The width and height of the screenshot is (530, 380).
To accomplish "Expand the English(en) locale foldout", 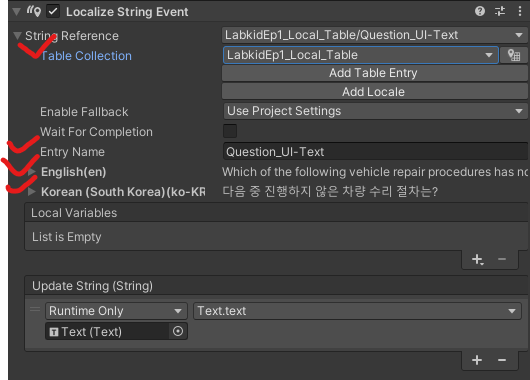I will 31,172.
